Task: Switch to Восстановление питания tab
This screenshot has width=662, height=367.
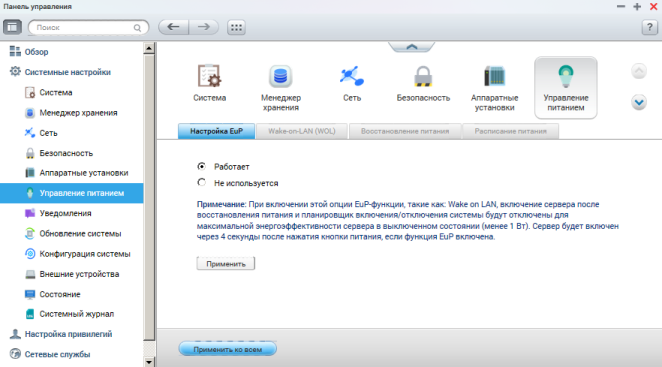Action: click(x=405, y=131)
